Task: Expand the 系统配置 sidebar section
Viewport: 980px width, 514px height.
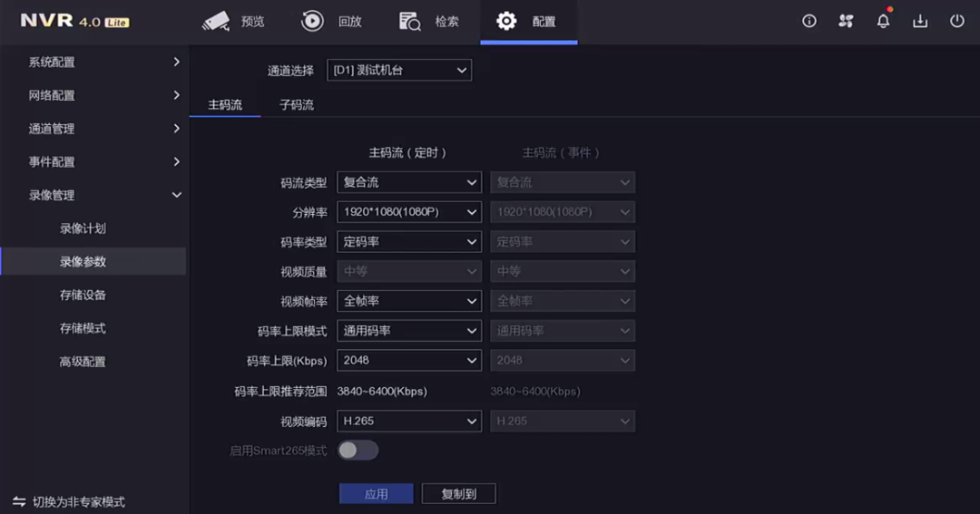Action: 94,63
